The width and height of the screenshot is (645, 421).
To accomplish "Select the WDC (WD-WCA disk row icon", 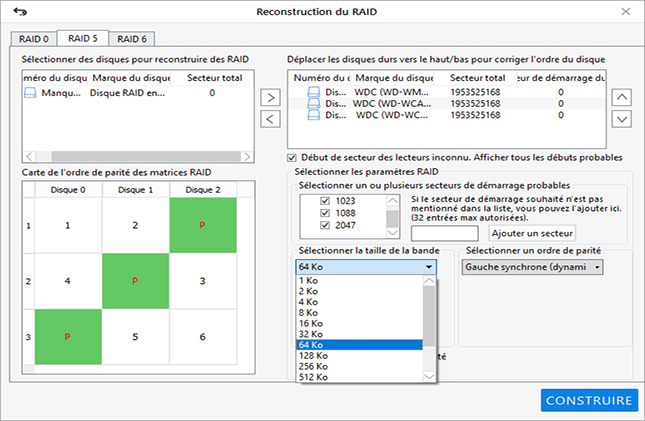I will pos(314,103).
